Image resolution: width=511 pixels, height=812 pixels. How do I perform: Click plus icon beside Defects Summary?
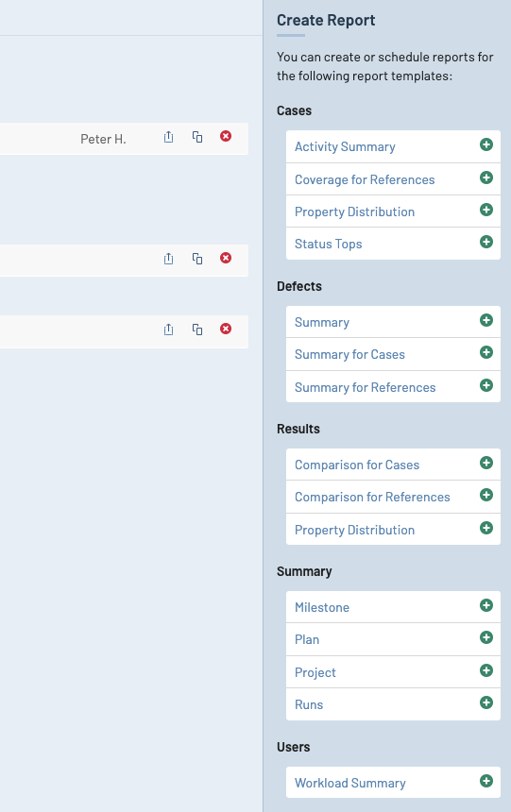click(486, 320)
